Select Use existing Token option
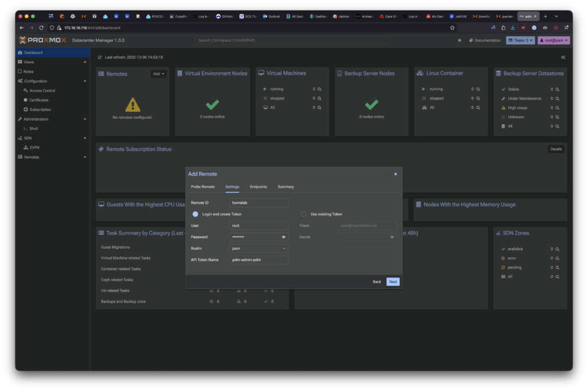 (304, 214)
